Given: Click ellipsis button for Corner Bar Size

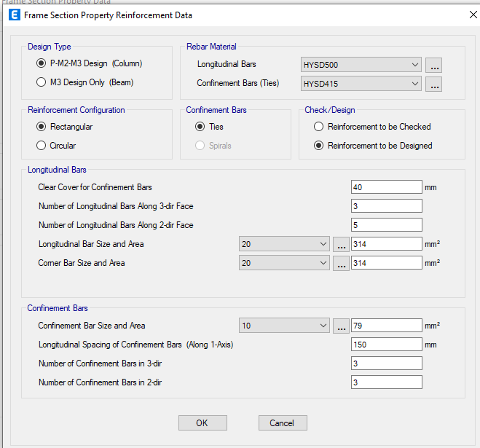Looking at the screenshot, I should [341, 263].
